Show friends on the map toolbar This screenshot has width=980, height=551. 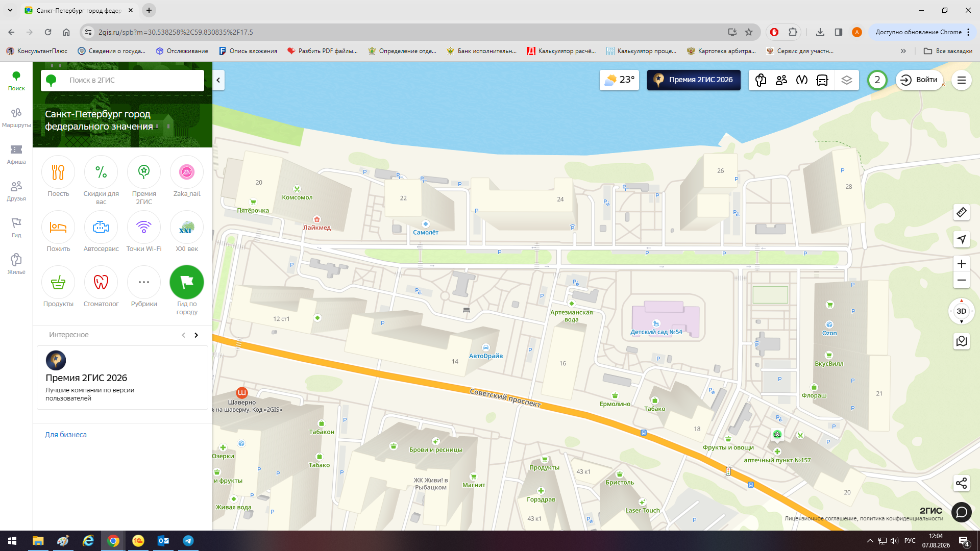(x=781, y=80)
